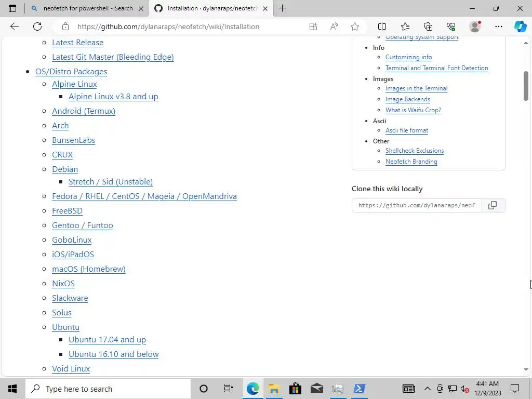Open Cortana from the taskbar

204,389
